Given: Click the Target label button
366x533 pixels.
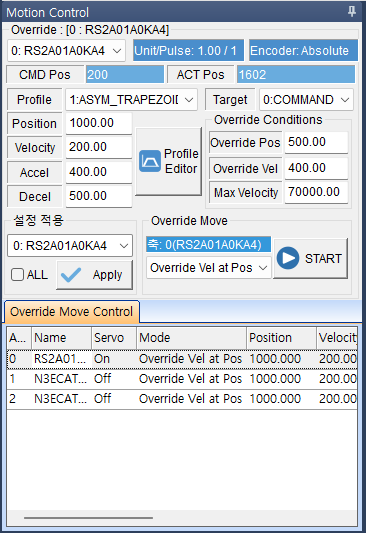Looking at the screenshot, I should pos(230,100).
